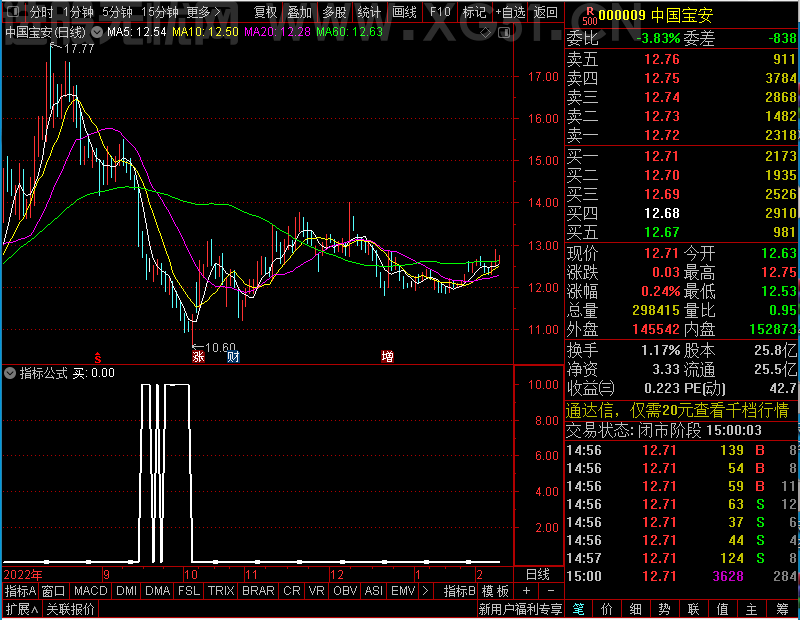Select the 1分钟 period
This screenshot has width=800, height=620.
coord(78,12)
